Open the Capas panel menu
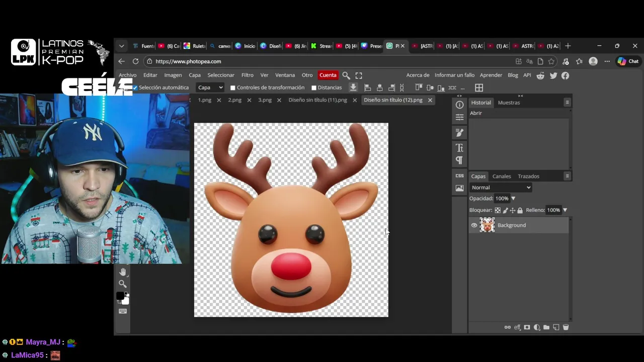This screenshot has width=644, height=362. (x=567, y=176)
